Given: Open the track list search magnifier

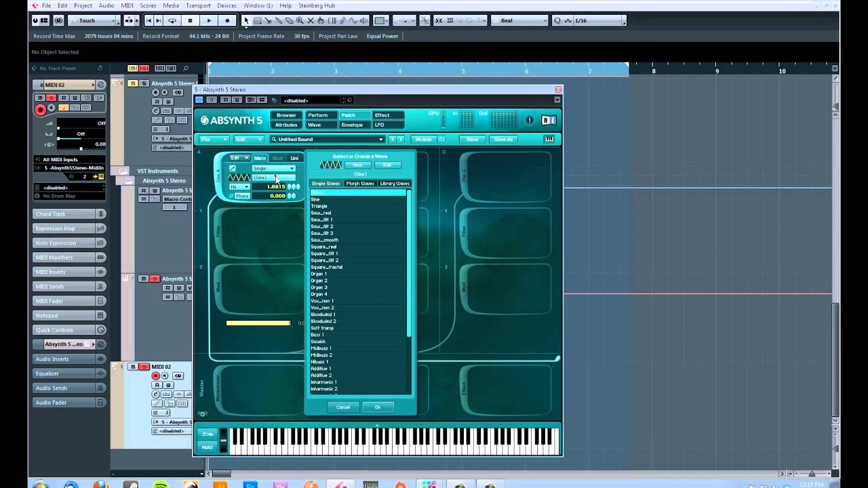Looking at the screenshot, I should (186, 68).
